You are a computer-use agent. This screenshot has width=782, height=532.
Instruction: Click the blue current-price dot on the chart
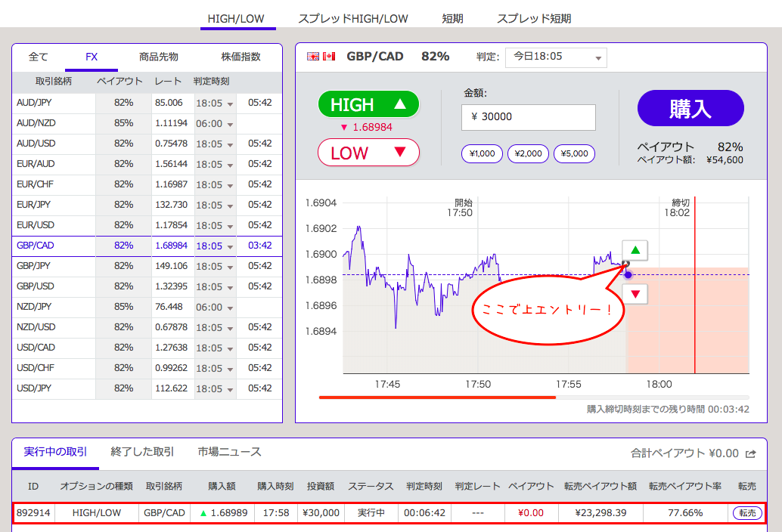[628, 274]
